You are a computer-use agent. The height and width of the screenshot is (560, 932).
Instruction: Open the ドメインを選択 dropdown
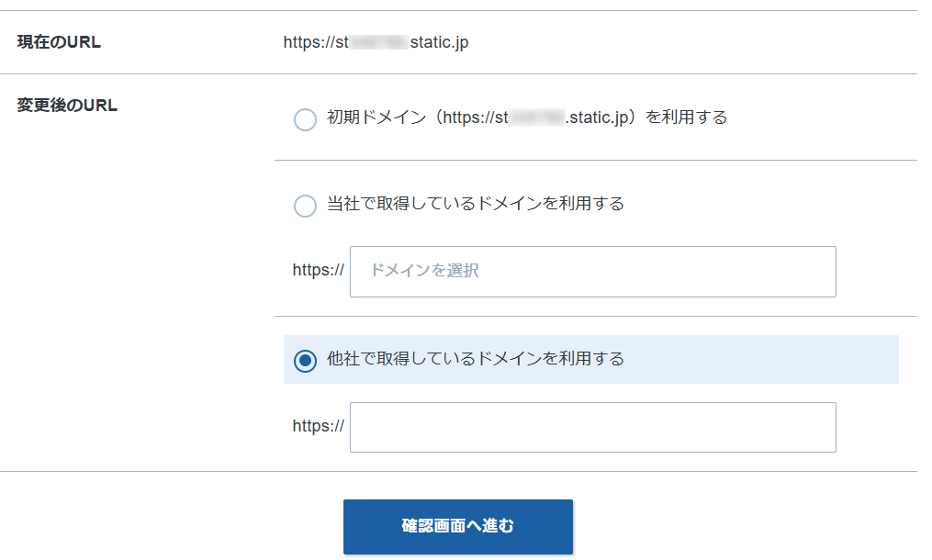[592, 271]
